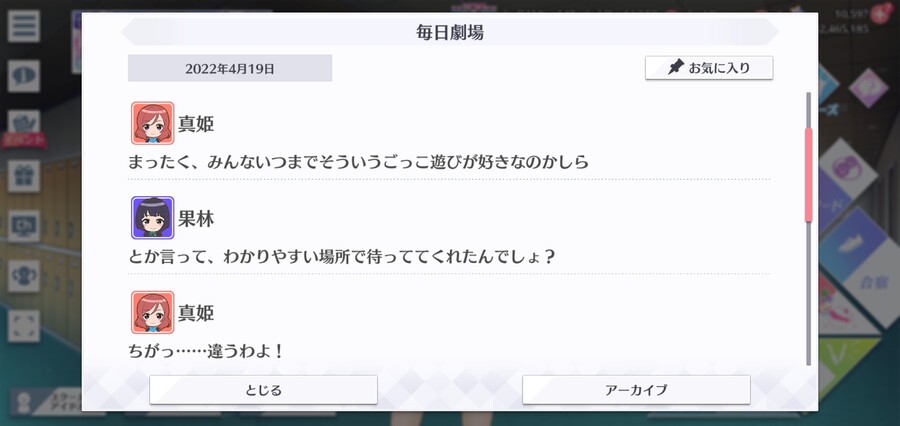The width and height of the screenshot is (900, 426).
Task: Open the アーカイブ button
Action: [x=636, y=390]
